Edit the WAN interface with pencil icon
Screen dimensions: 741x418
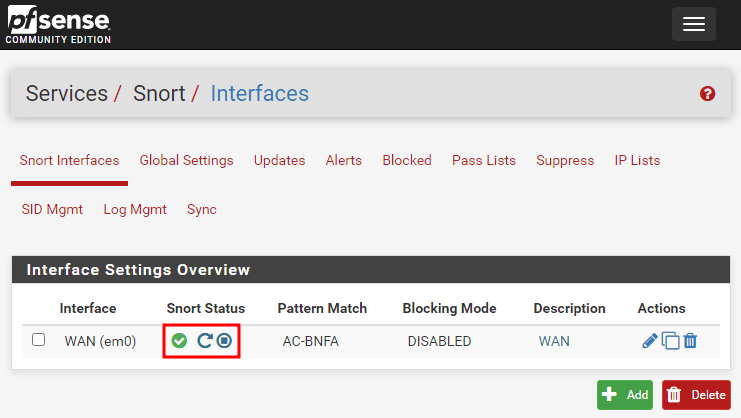pos(650,341)
